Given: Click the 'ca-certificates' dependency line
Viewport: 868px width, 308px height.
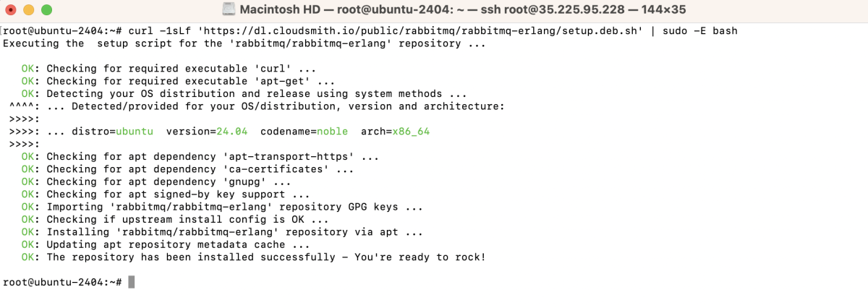Looking at the screenshot, I should tap(187, 169).
